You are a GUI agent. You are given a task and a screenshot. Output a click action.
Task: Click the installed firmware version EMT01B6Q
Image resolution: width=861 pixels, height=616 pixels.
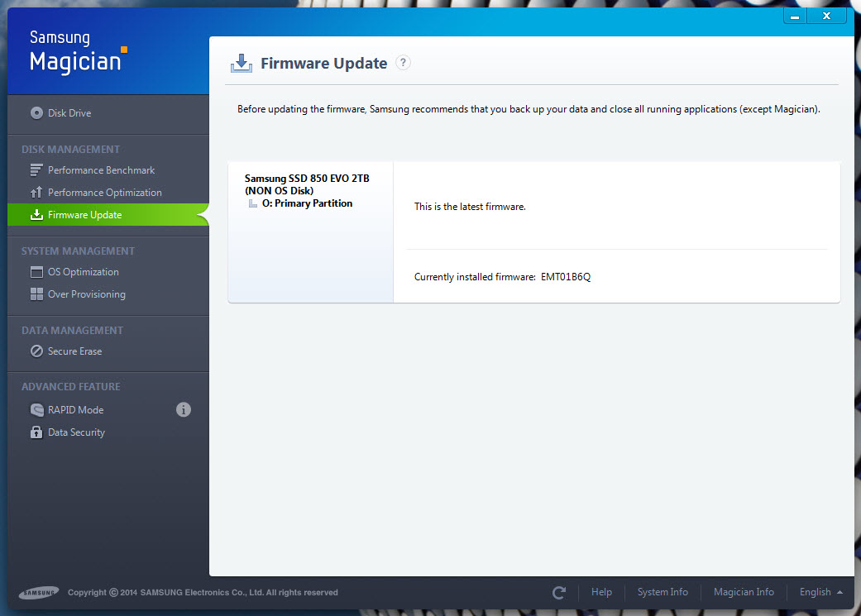pyautogui.click(x=566, y=277)
